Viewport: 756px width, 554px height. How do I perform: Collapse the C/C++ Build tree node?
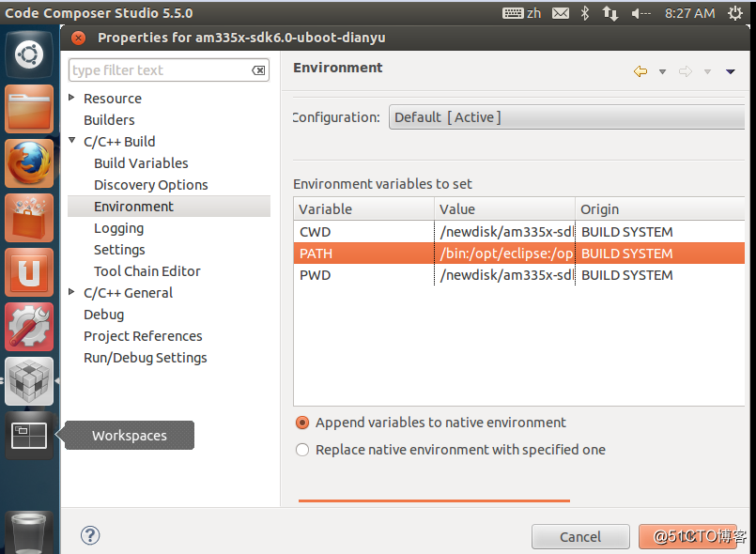coord(71,141)
